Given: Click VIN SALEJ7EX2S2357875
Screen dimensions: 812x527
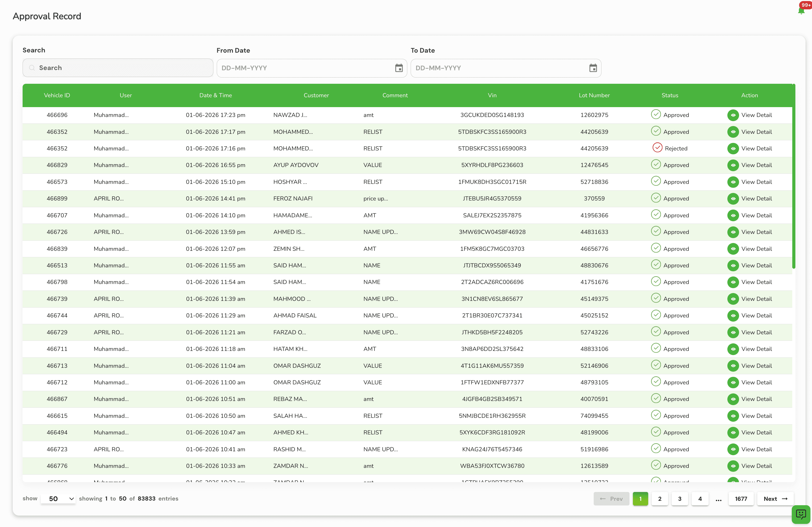Looking at the screenshot, I should pos(492,216).
